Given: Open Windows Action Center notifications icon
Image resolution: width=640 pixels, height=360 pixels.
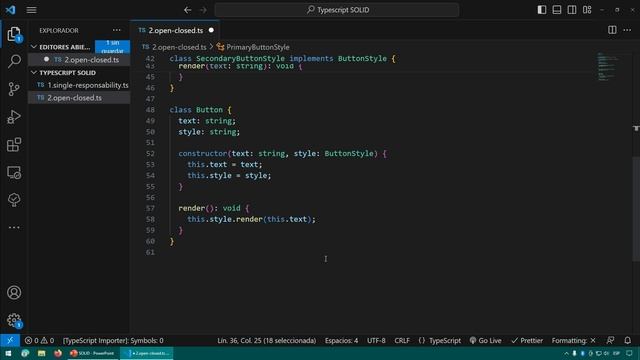Looking at the screenshot, I should [x=629, y=353].
